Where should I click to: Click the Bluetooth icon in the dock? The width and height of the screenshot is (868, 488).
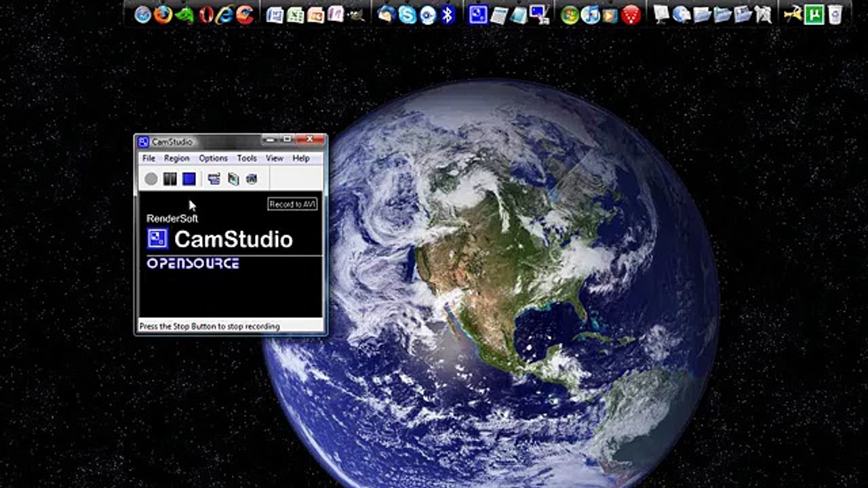coord(448,14)
